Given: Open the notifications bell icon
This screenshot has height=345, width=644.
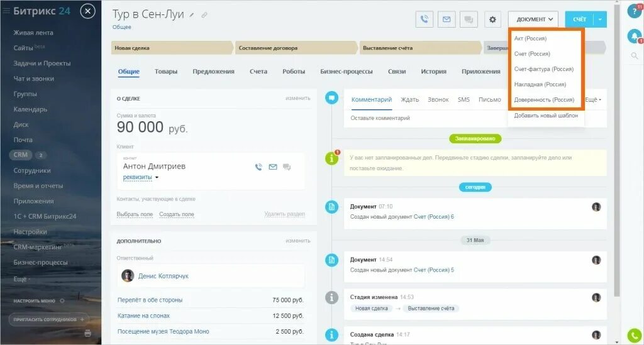Looking at the screenshot, I should pyautogui.click(x=635, y=36).
